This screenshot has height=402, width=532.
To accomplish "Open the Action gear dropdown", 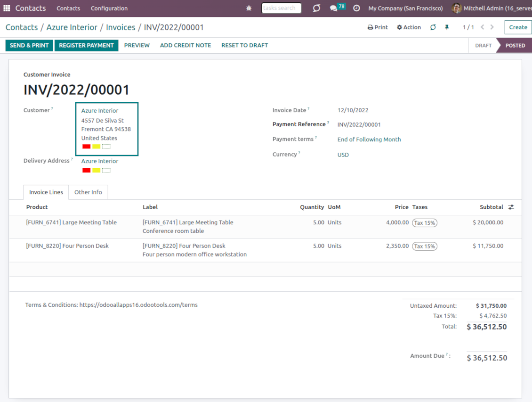I will click(409, 27).
